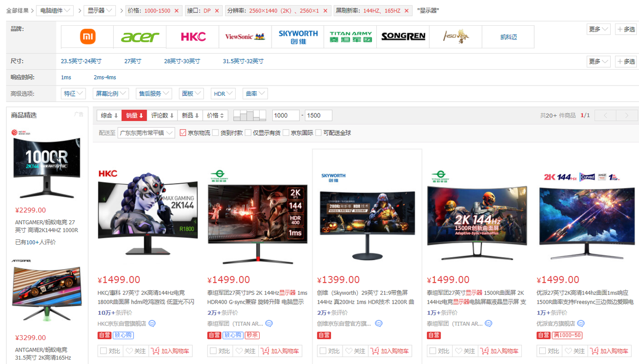Viewport: 639px width, 364px height.
Task: Select the Titan Army 泰坦军团 brand logo
Action: (x=350, y=37)
